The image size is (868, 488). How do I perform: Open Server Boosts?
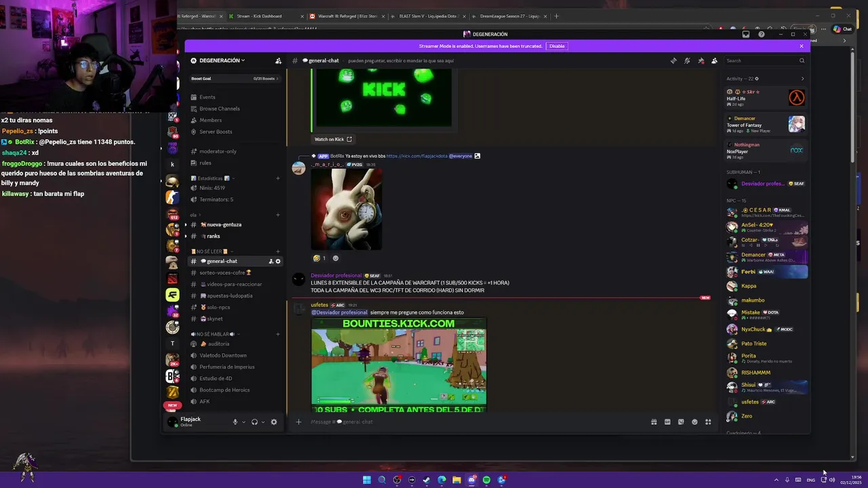click(x=235, y=131)
